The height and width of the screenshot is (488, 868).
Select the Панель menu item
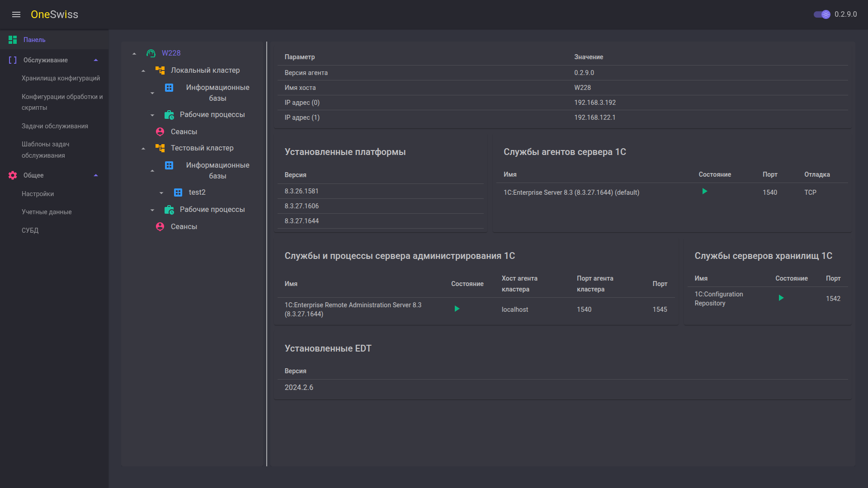tap(54, 40)
